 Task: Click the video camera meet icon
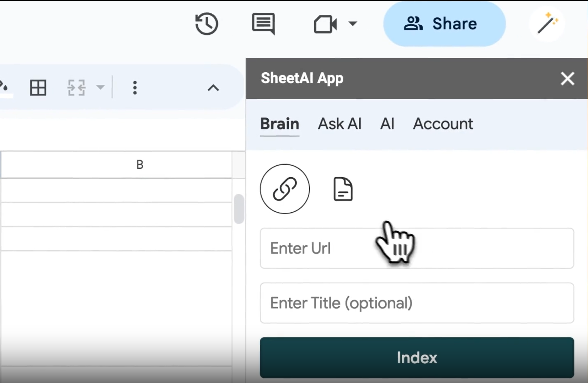[325, 24]
